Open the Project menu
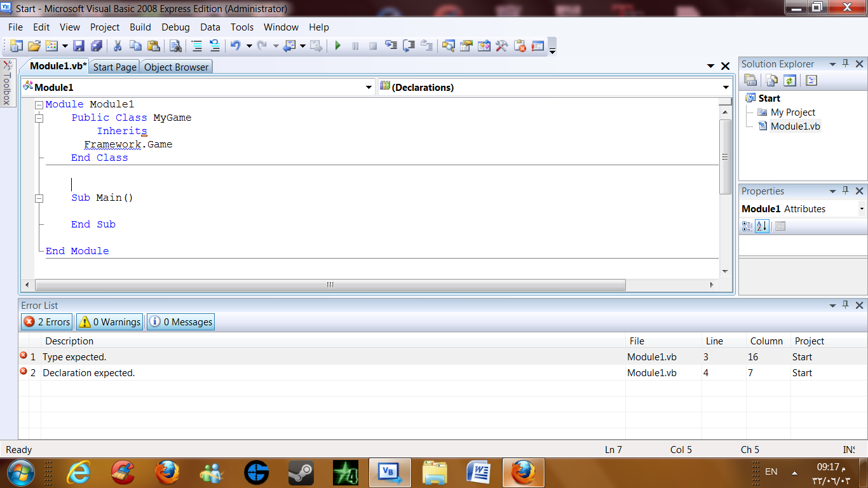Viewport: 868px width, 488px height. click(x=105, y=27)
